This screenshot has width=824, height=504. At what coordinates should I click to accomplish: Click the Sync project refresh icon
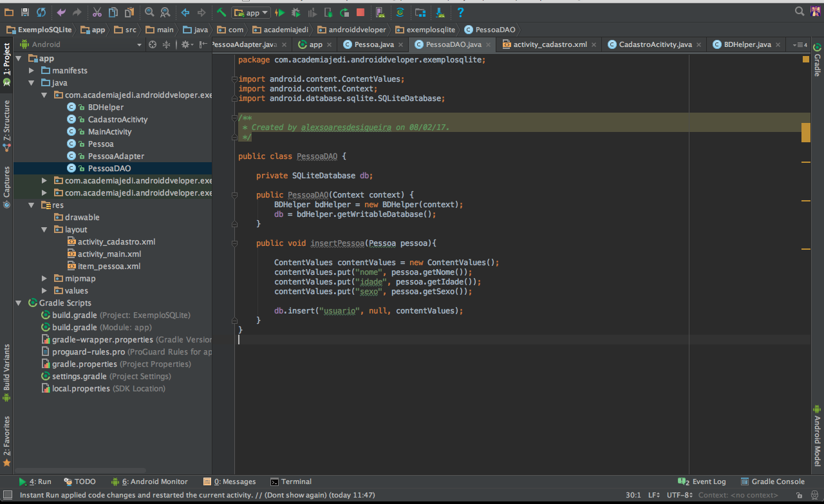(41, 12)
